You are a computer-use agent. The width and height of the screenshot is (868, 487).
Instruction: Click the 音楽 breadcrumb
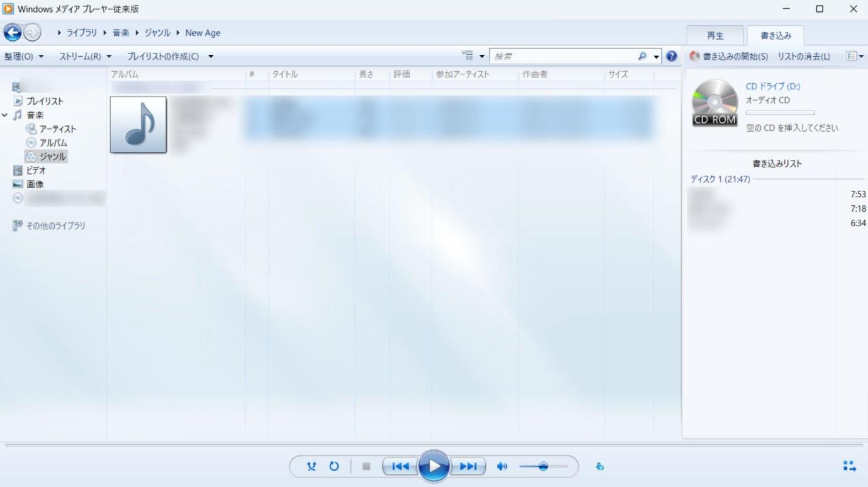[120, 33]
